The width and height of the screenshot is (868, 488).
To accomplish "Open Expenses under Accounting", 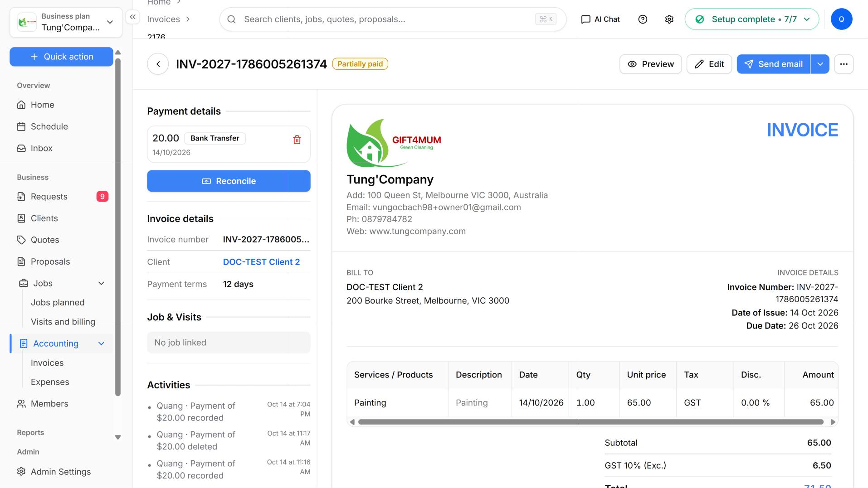I will pyautogui.click(x=50, y=382).
